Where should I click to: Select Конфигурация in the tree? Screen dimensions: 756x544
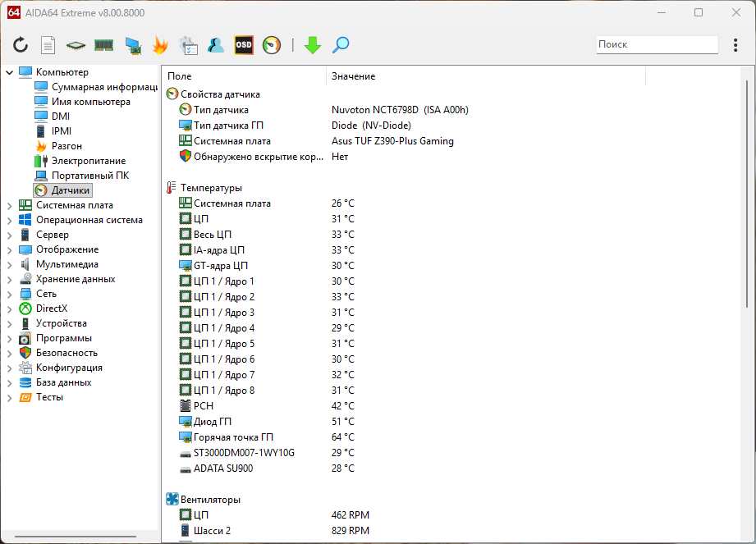(61, 368)
